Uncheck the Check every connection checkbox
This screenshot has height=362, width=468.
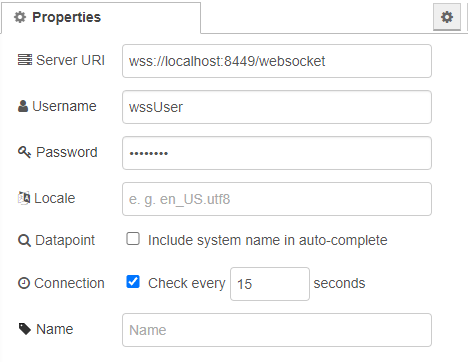pos(133,281)
